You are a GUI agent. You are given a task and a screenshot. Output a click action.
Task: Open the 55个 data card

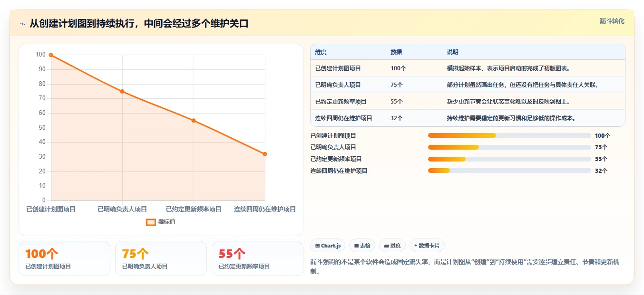[x=257, y=258]
